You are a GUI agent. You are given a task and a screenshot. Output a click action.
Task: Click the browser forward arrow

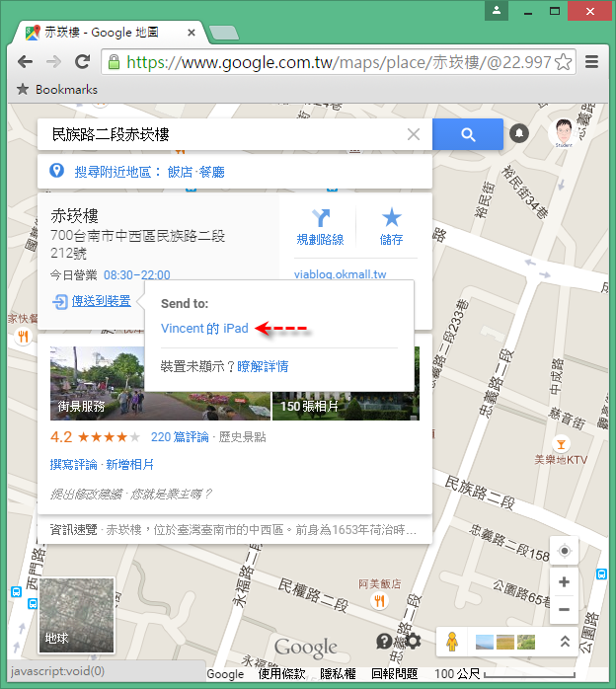tap(53, 62)
